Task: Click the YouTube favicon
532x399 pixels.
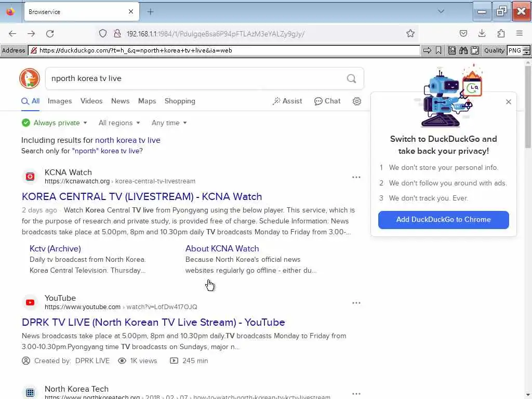Action: coord(30,302)
